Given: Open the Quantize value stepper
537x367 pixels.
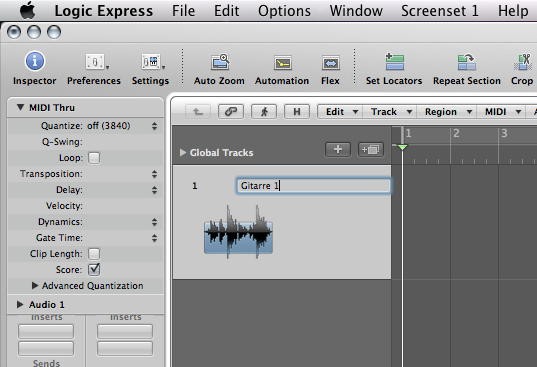Looking at the screenshot, I should point(154,126).
